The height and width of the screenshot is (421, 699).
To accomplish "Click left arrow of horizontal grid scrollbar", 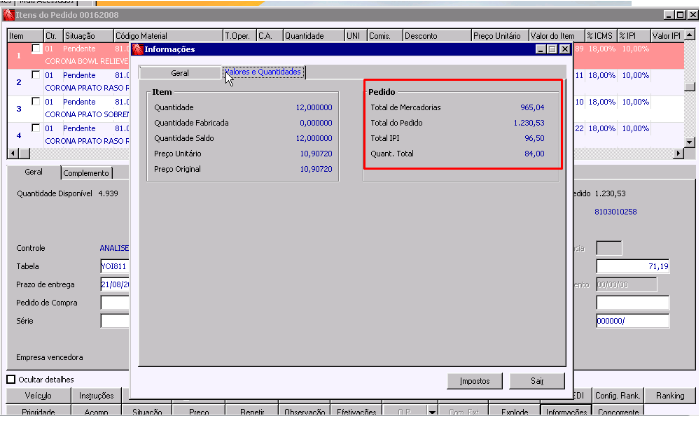I will pos(14,153).
